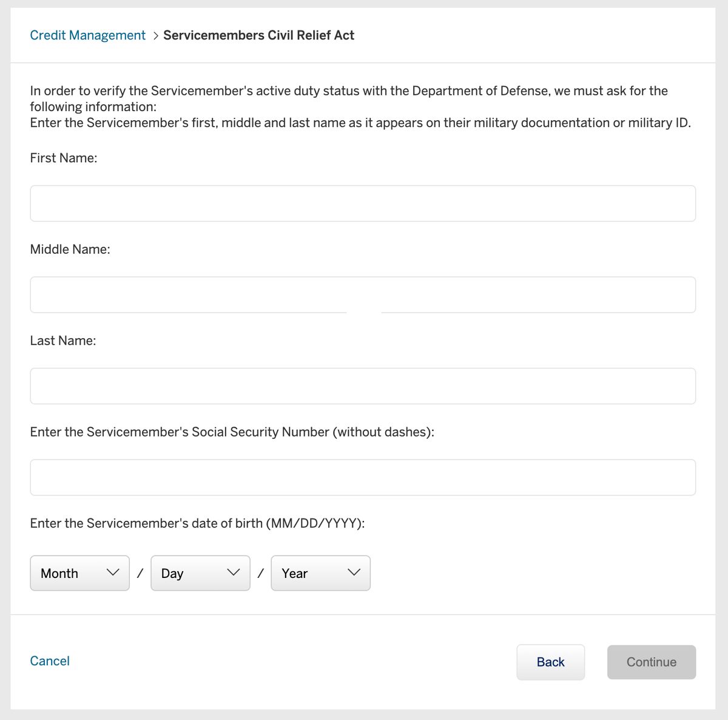Click inside the First Name input field
Screen dimensions: 728x720
tap(363, 203)
